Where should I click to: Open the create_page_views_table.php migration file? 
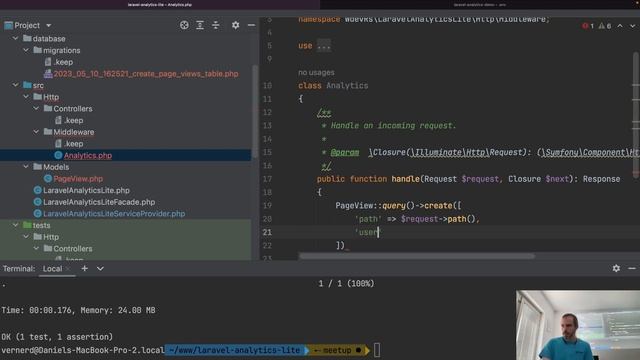coord(146,74)
